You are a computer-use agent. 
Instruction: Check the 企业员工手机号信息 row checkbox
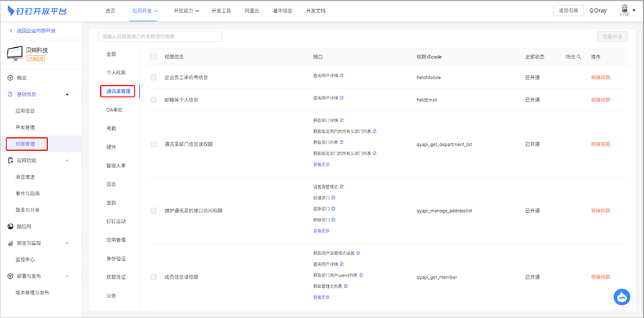pos(154,77)
